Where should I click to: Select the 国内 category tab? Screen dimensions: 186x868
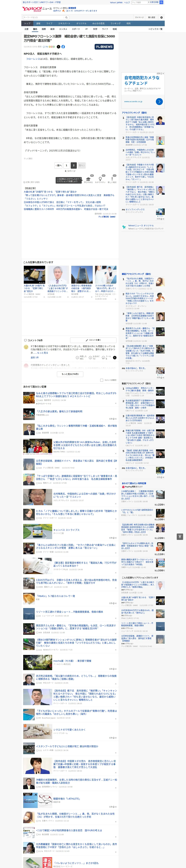(35, 29)
